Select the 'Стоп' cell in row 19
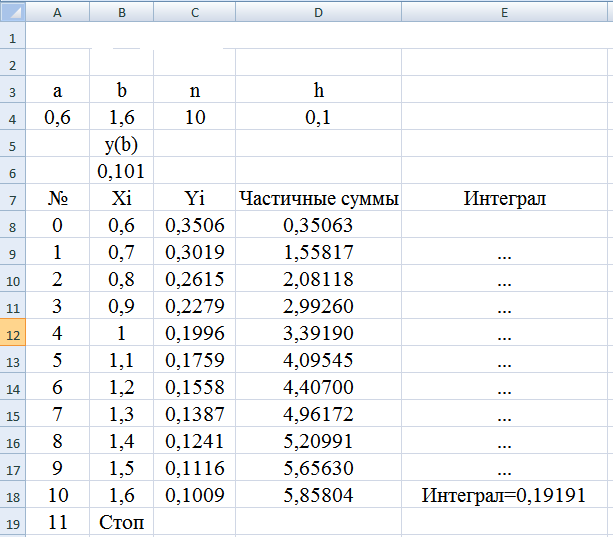This screenshot has width=613, height=537. [122, 521]
